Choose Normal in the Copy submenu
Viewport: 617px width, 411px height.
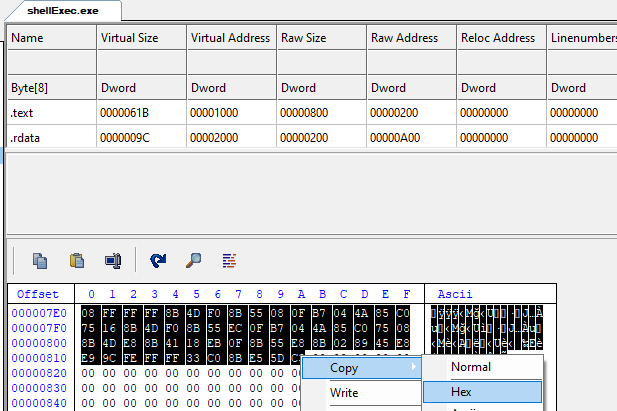482,367
